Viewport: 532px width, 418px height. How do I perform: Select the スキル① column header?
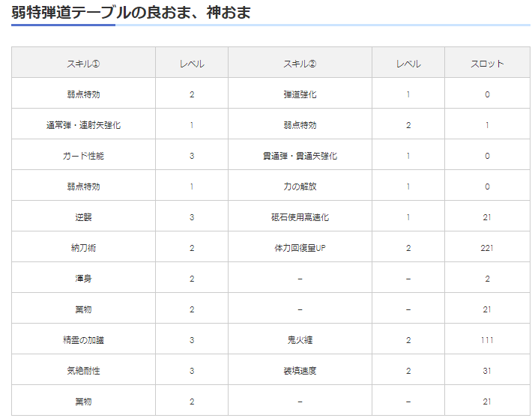point(83,64)
